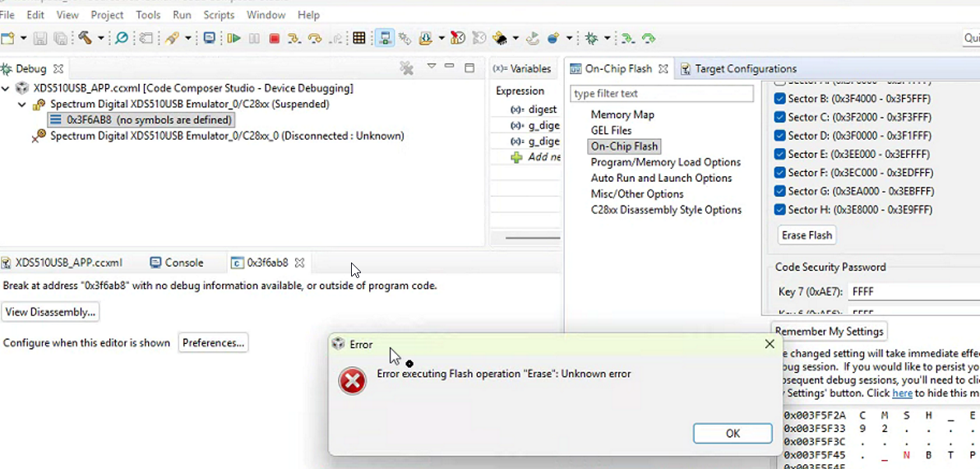Image resolution: width=980 pixels, height=469 pixels.
Task: Open the Search flashlight dropdown arrow
Action: pyautogui.click(x=187, y=39)
